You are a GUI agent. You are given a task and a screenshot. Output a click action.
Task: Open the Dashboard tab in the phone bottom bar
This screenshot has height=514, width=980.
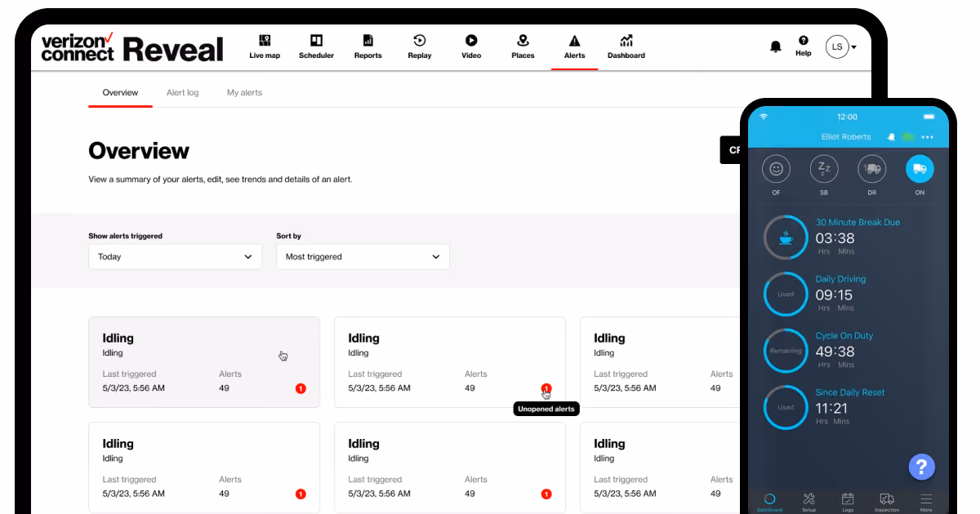click(769, 502)
